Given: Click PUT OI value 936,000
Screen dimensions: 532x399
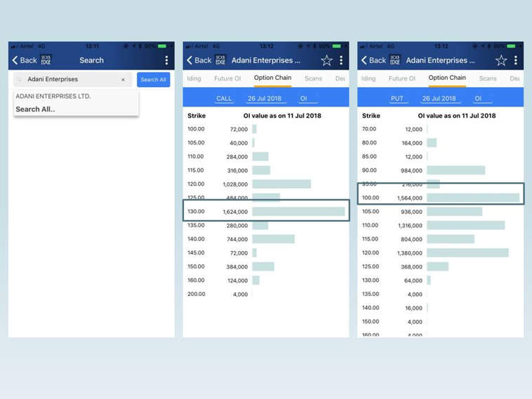Looking at the screenshot, I should click(411, 212).
